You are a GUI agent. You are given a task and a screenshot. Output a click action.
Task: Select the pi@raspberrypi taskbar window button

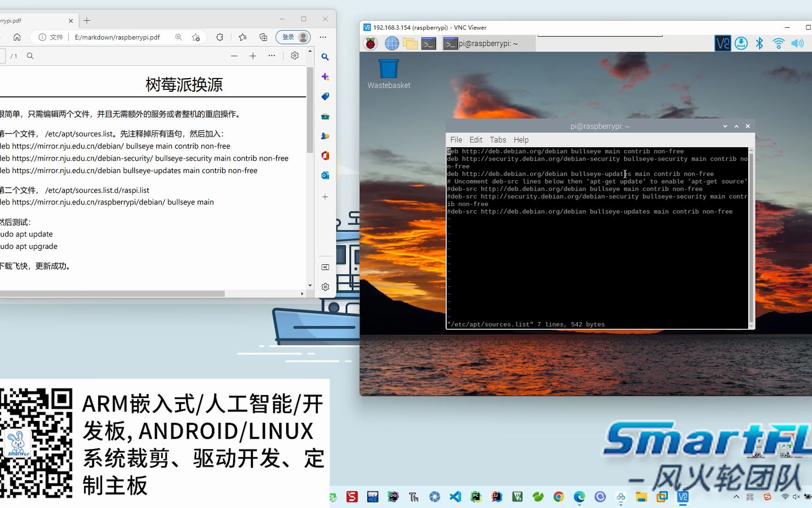coord(488,44)
